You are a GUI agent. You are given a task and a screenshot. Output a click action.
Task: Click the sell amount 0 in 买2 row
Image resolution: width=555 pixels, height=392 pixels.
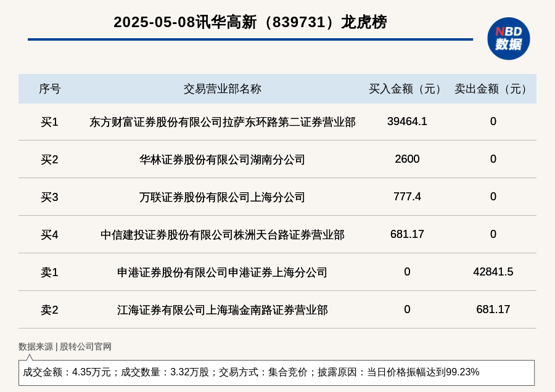tap(493, 159)
